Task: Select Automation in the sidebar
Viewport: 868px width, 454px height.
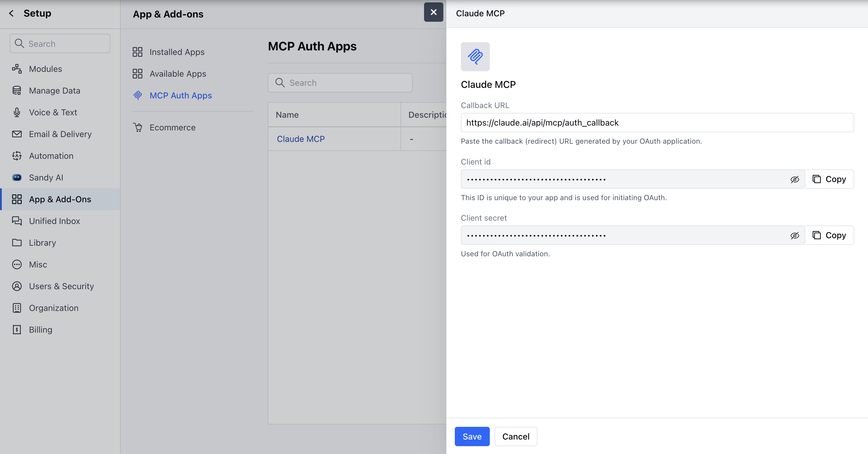Action: point(60,156)
